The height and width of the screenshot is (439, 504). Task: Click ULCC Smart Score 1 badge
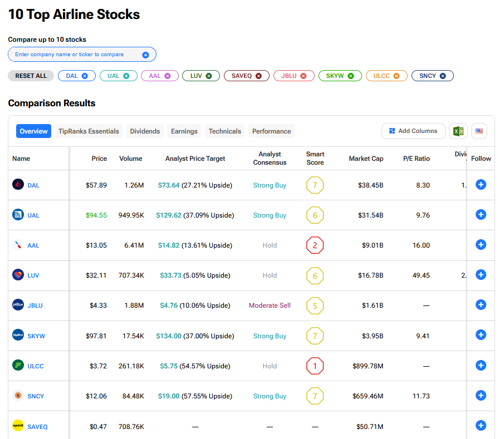[x=315, y=366]
